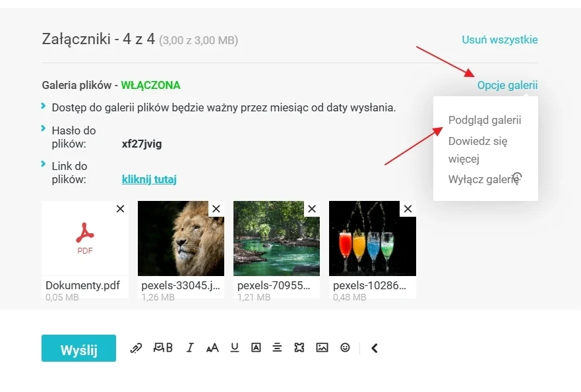Toggle bold text formatting

point(169,348)
